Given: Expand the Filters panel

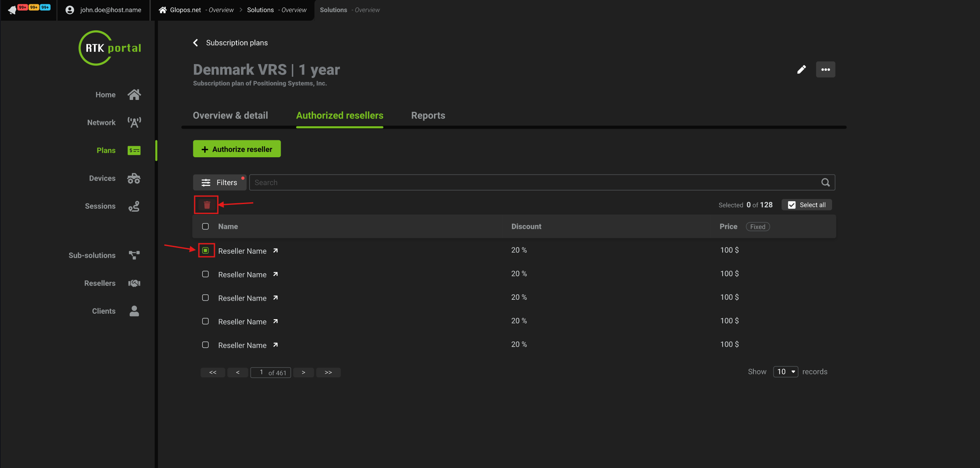Looking at the screenshot, I should (x=220, y=183).
